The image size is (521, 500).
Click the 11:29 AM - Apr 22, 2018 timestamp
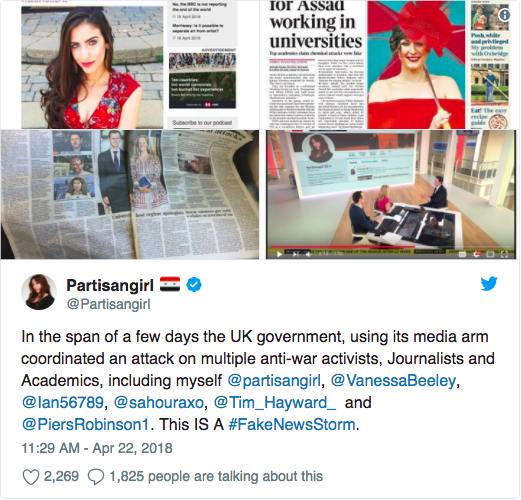coord(97,448)
